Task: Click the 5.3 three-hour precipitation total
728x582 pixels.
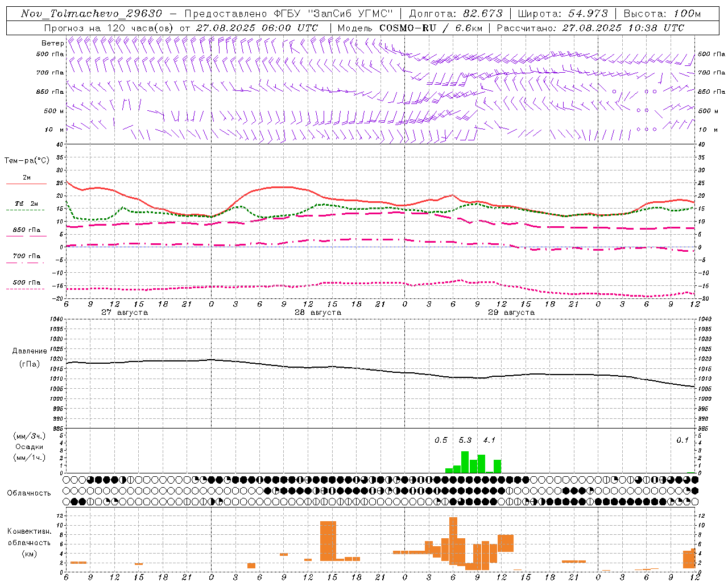Action: tap(465, 440)
